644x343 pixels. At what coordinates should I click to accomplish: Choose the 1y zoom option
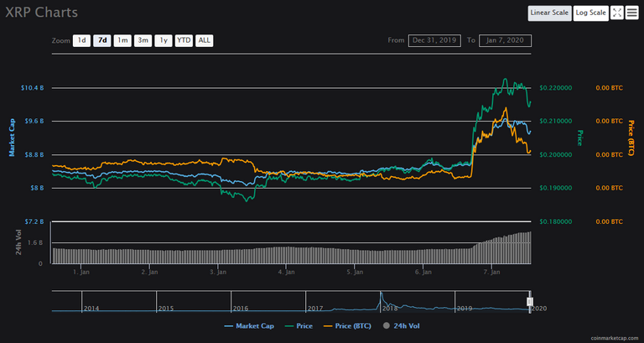(164, 40)
